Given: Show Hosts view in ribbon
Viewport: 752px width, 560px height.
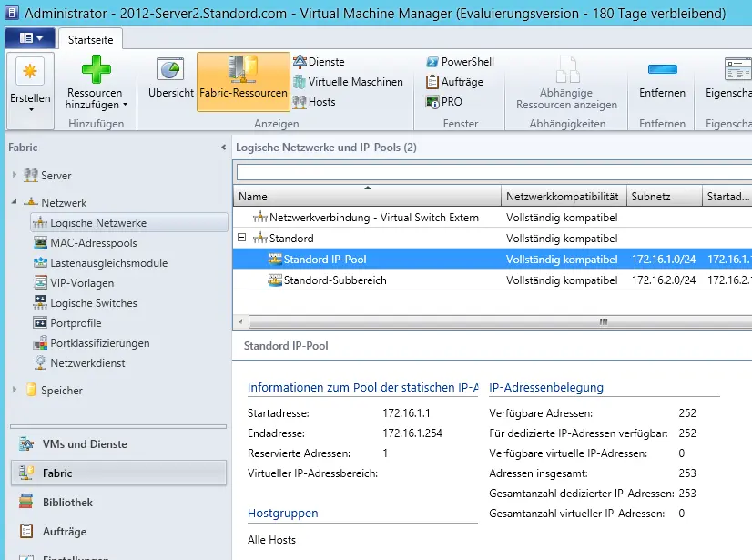Looking at the screenshot, I should pyautogui.click(x=315, y=102).
